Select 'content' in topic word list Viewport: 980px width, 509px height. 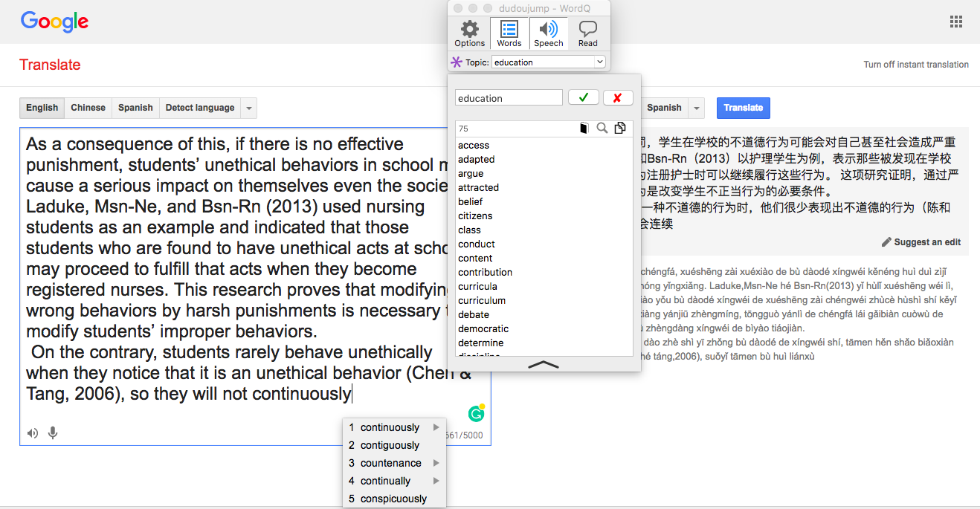coord(475,258)
